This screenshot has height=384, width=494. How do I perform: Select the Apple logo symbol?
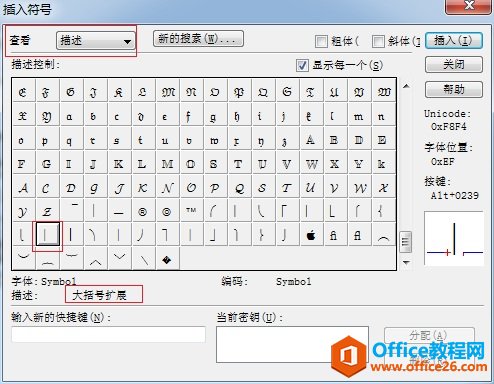click(x=311, y=235)
